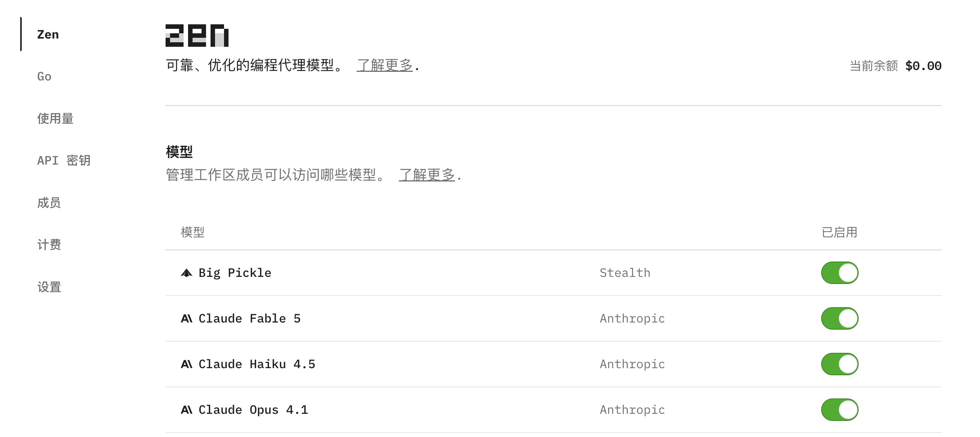This screenshot has width=980, height=437.
Task: Open the 计费 billing page
Action: [49, 245]
